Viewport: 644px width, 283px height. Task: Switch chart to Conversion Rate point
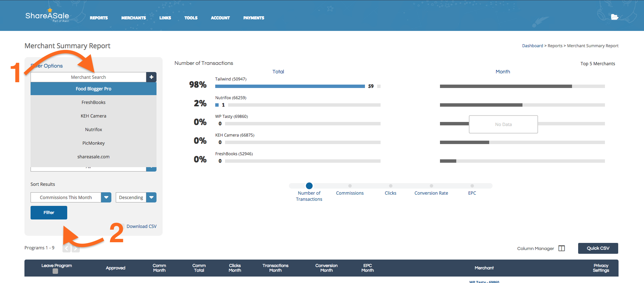click(431, 186)
